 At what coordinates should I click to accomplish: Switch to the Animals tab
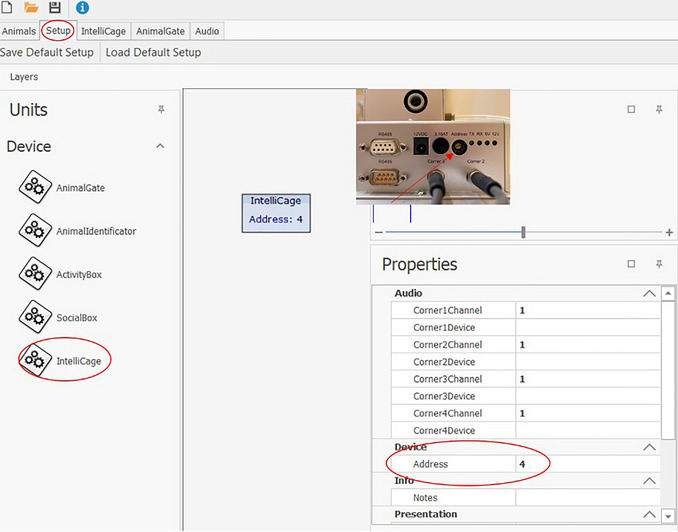19,31
